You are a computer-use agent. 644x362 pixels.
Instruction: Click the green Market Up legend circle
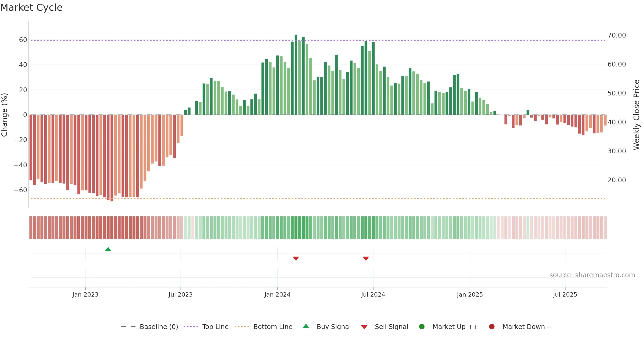tap(422, 327)
